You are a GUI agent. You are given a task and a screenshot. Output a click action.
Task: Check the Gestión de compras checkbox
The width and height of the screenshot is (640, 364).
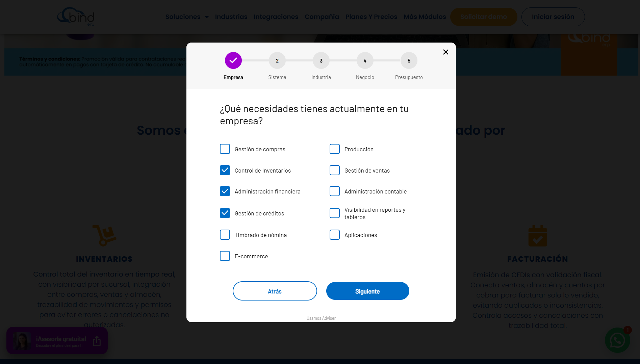[x=225, y=149]
